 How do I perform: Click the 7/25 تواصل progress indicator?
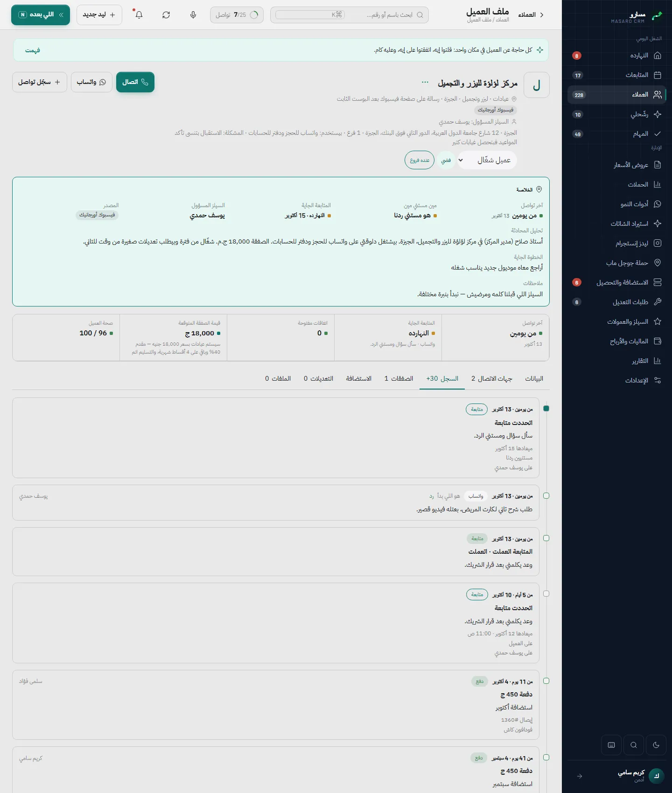click(x=237, y=15)
